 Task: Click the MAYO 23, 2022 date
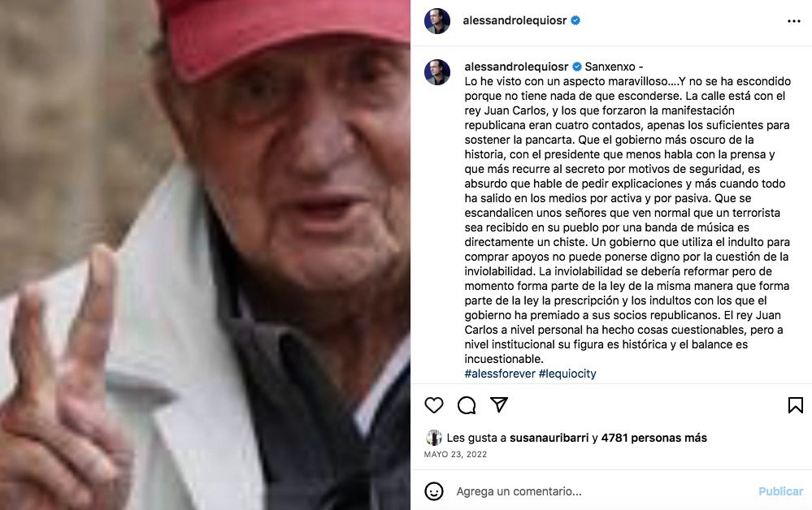click(455, 455)
